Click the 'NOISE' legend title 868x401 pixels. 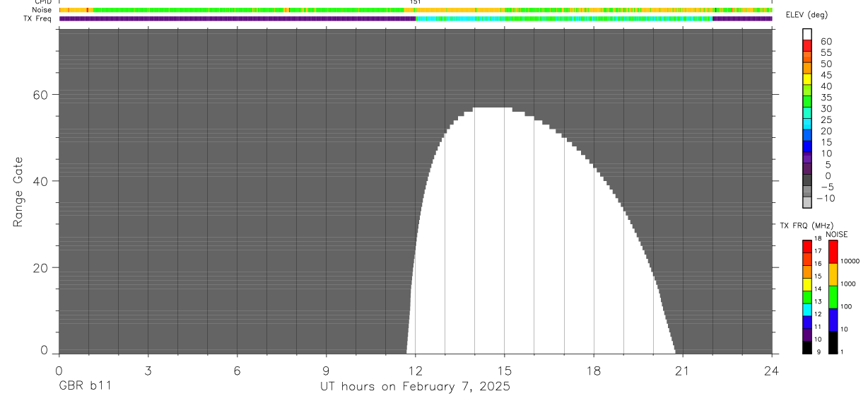coord(836,234)
